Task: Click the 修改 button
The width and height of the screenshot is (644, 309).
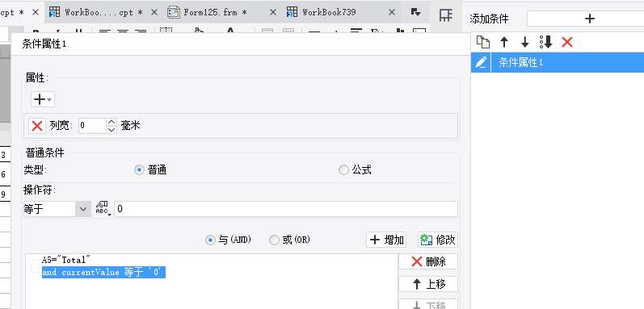Action: point(438,240)
